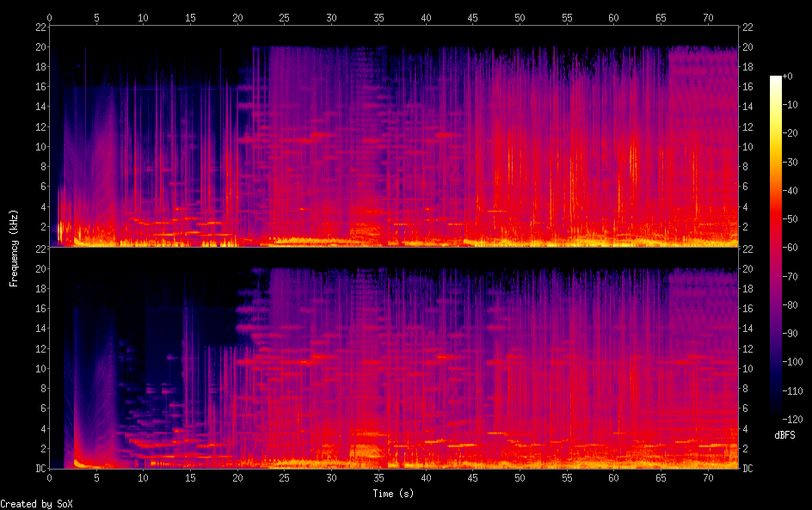Click the 10 kHz label on the lower channel's right axis
Viewport: 812px width, 510px height.
pos(747,368)
